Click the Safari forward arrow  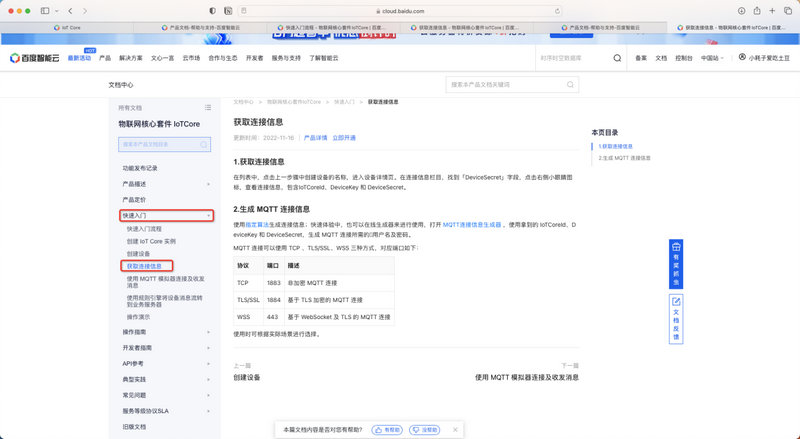[x=85, y=11]
